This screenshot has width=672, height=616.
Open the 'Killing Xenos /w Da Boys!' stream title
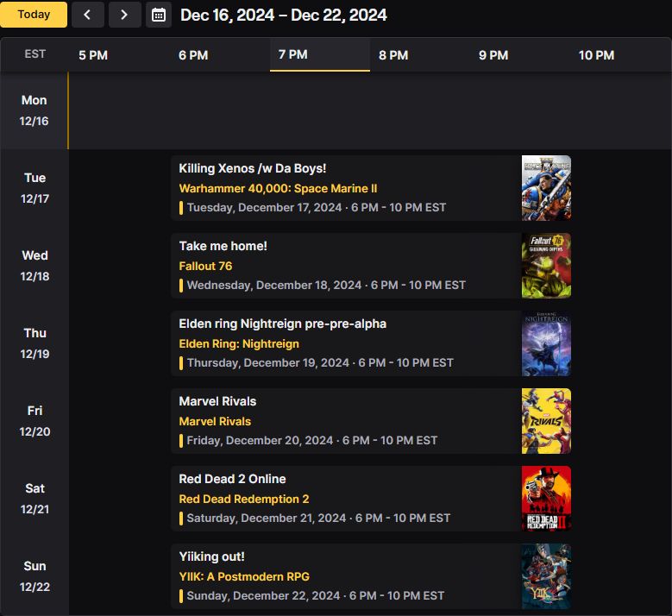click(x=253, y=168)
